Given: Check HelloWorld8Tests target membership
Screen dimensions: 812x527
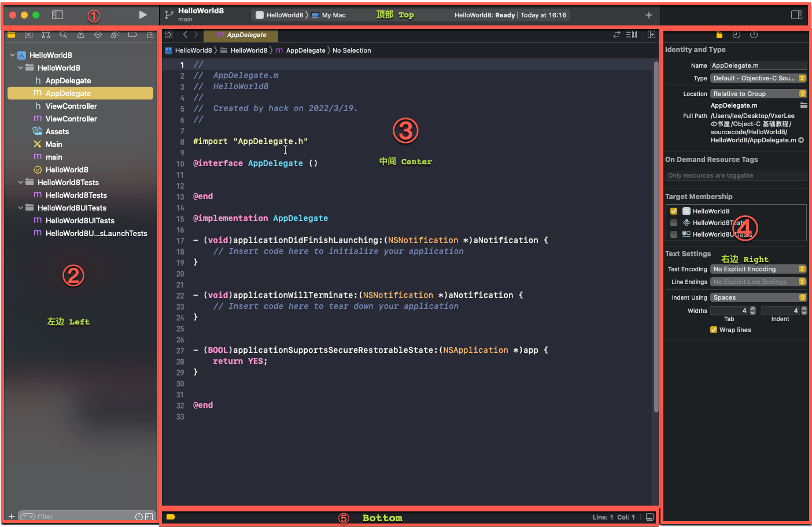Looking at the screenshot, I should tap(674, 223).
